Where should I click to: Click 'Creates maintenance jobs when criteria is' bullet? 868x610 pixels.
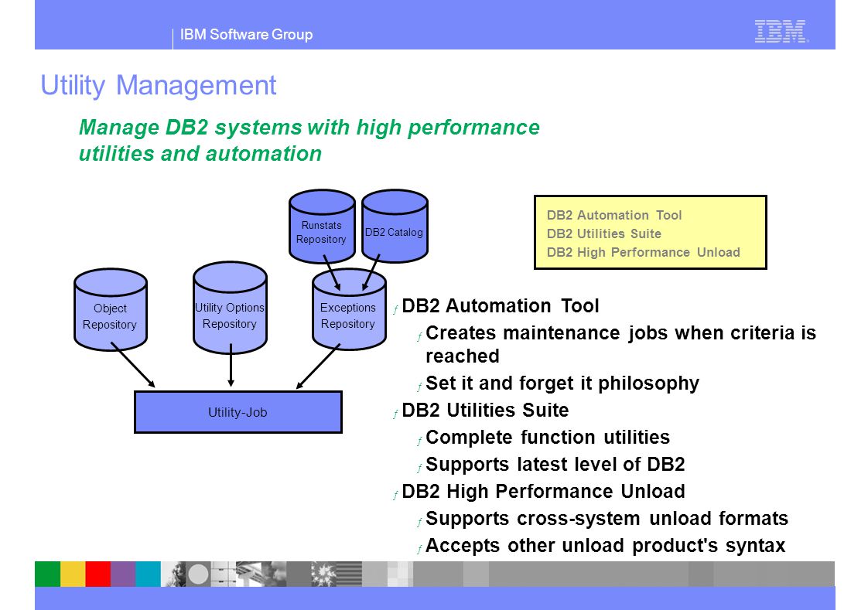(x=620, y=333)
